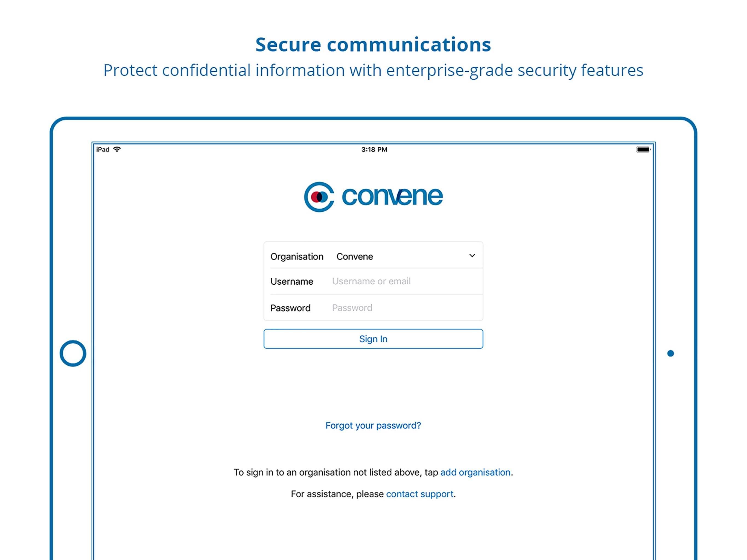The width and height of the screenshot is (747, 560).
Task: Click the clock showing 3:18 PM
Action: point(373,149)
